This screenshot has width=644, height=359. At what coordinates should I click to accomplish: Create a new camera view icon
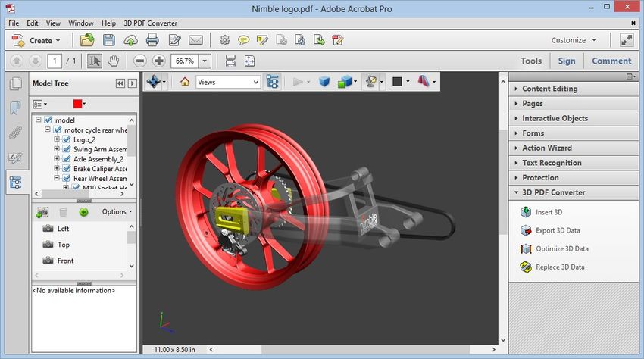42,212
